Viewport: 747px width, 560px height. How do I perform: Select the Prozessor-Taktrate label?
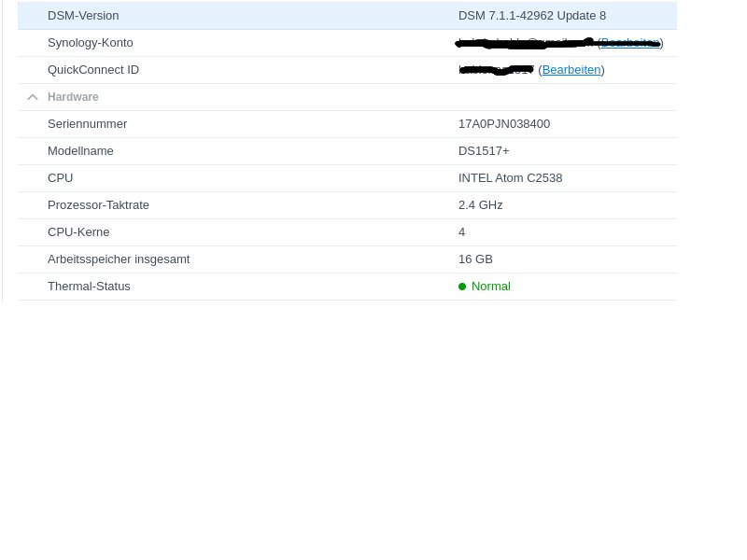click(98, 205)
